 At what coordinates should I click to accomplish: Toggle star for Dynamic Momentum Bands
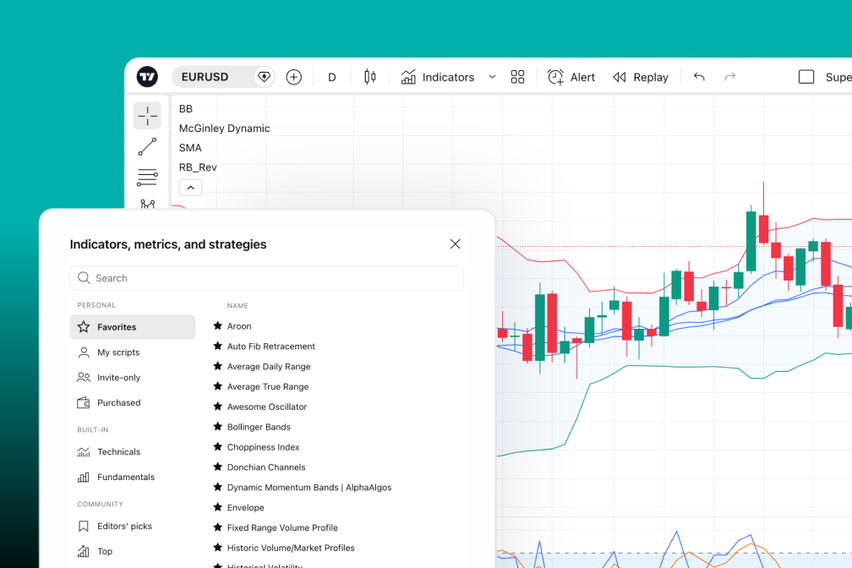(x=218, y=486)
